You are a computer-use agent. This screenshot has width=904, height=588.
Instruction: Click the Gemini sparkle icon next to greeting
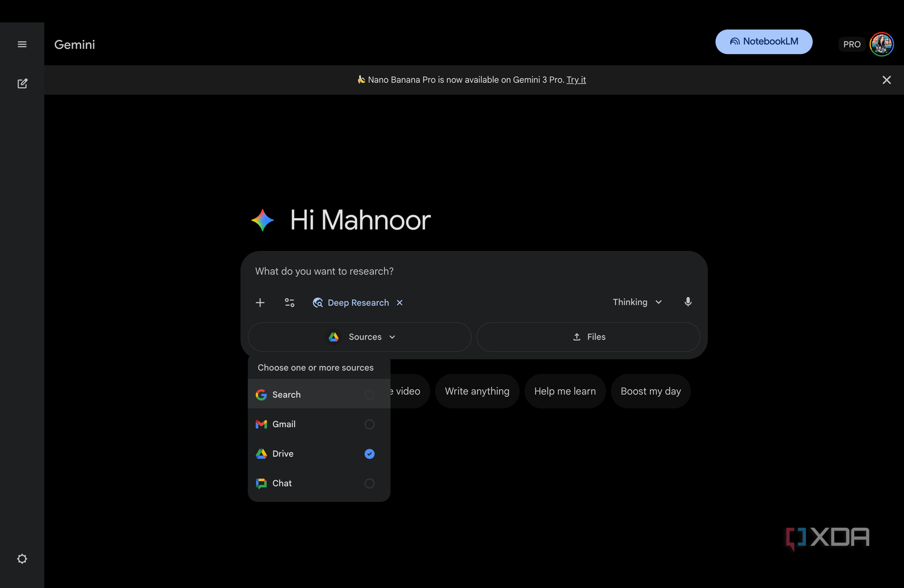click(x=262, y=220)
